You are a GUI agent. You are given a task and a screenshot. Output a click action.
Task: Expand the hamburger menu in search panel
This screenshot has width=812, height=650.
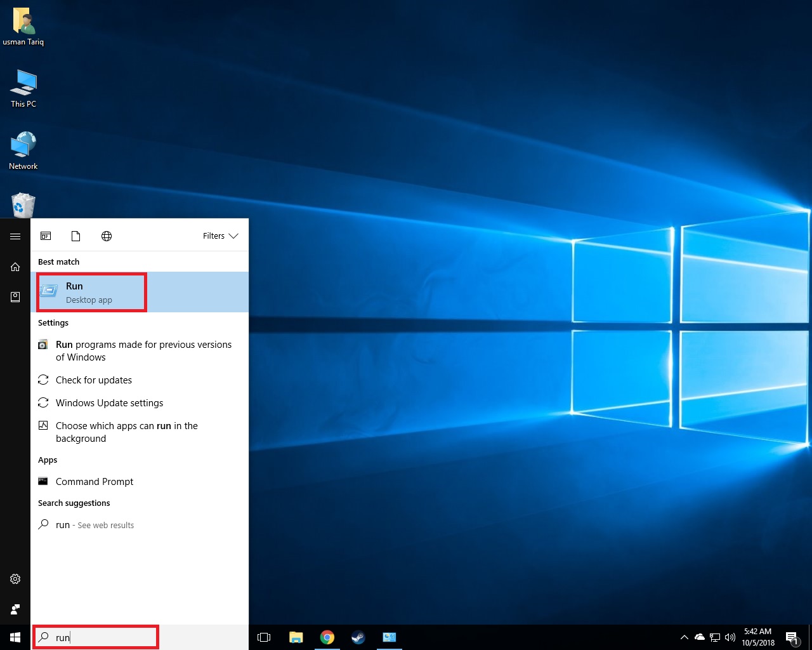15,236
